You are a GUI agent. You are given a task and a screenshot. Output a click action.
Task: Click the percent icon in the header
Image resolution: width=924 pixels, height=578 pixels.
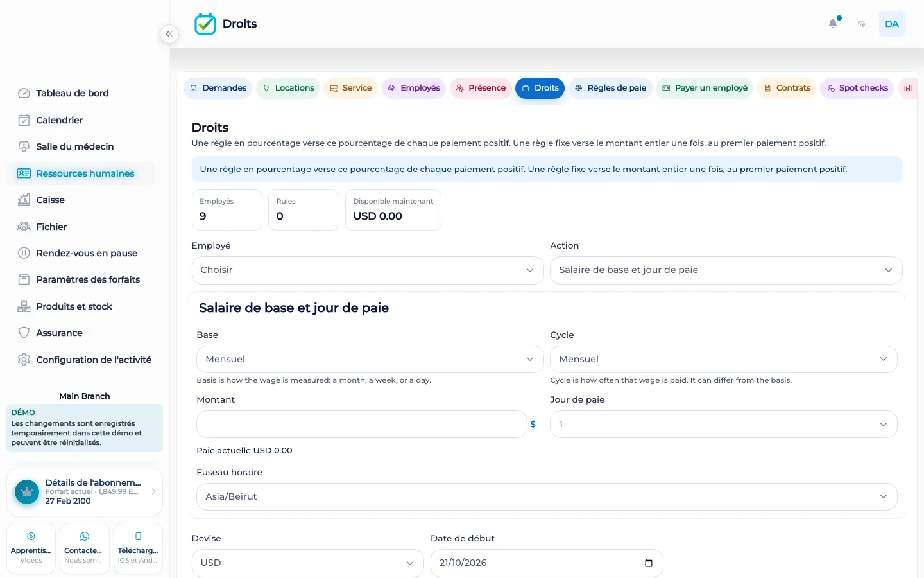(x=862, y=24)
